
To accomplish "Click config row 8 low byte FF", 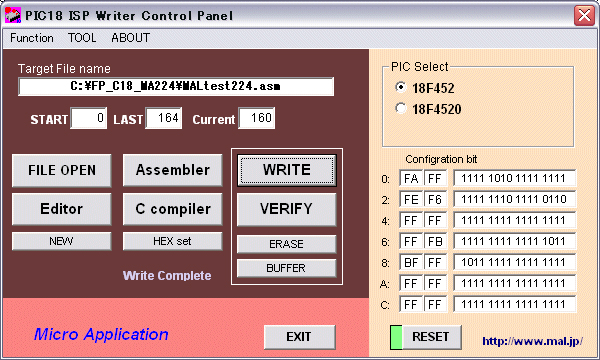I will coord(435,262).
